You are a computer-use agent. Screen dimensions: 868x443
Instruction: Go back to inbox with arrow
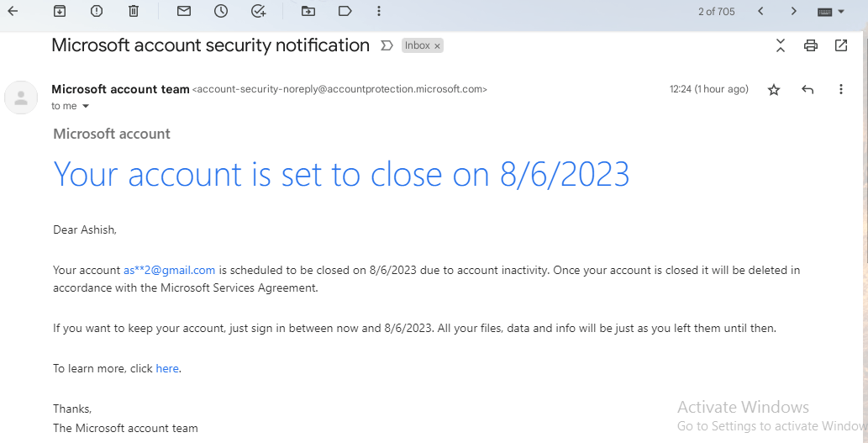click(13, 11)
